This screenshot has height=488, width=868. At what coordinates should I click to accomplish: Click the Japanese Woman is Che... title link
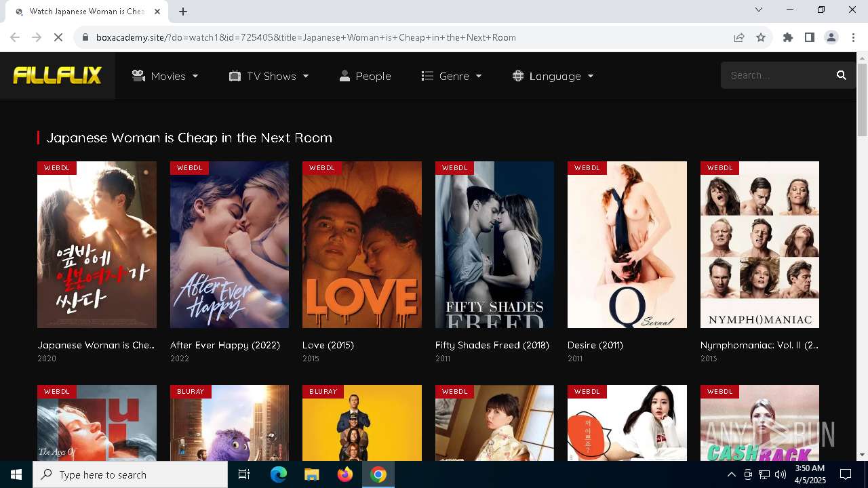(96, 345)
